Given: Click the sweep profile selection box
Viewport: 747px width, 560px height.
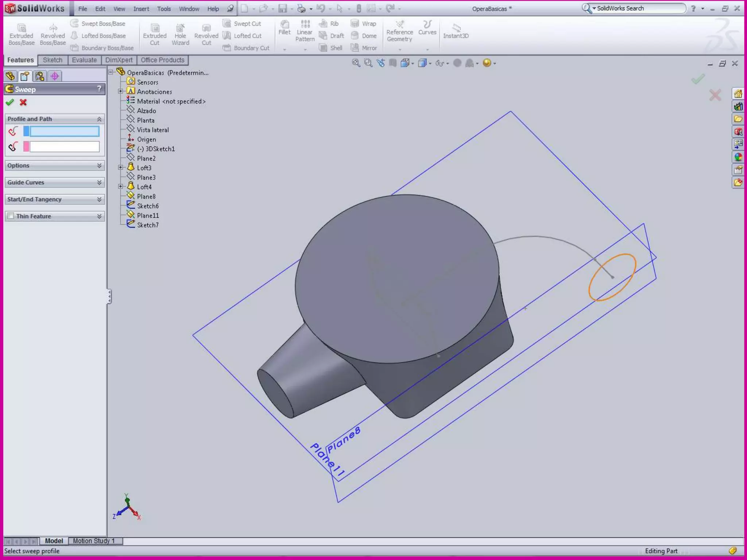Looking at the screenshot, I should 64,131.
